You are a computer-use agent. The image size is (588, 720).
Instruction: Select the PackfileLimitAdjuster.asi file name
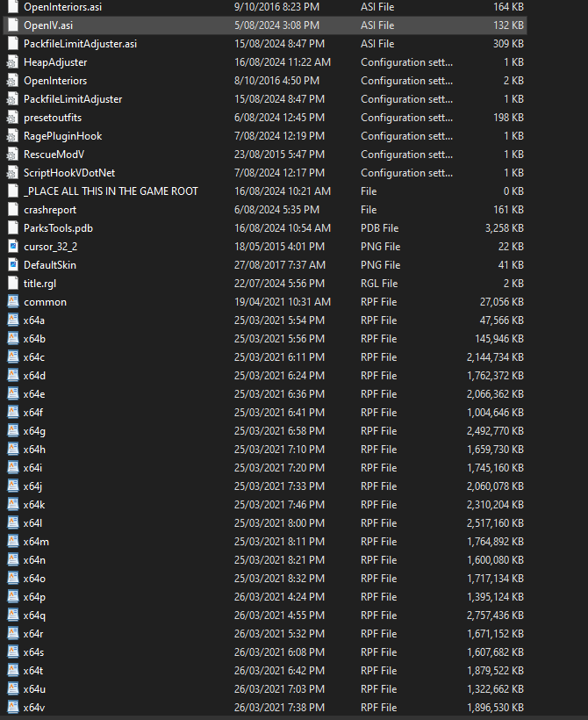pyautogui.click(x=81, y=44)
